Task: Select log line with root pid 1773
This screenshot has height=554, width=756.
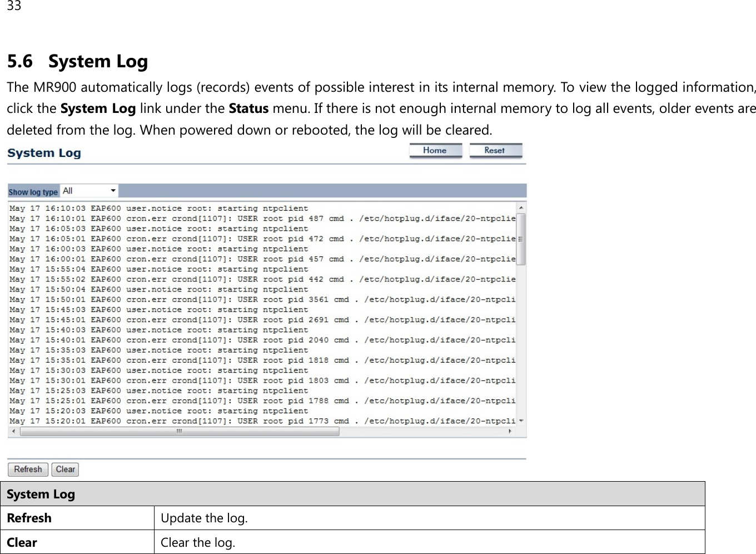Action: (x=262, y=421)
